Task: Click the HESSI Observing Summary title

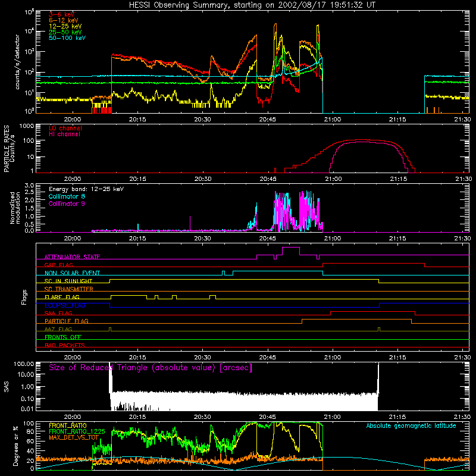Action: pyautogui.click(x=252, y=5)
